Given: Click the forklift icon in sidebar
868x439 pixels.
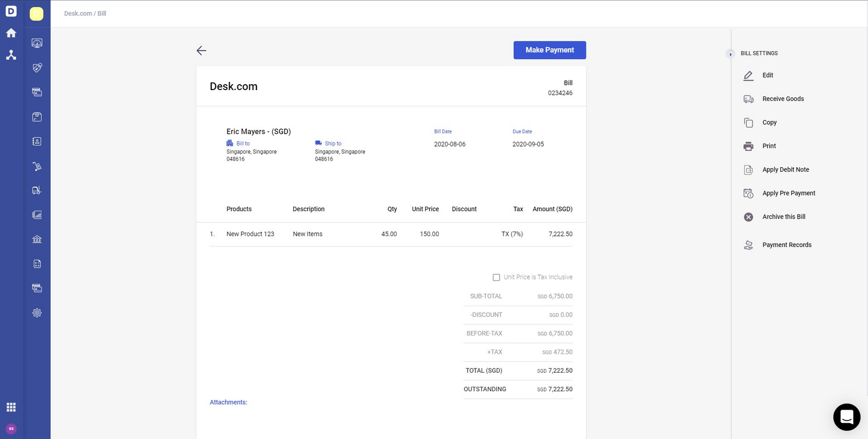Looking at the screenshot, I should pyautogui.click(x=37, y=190).
